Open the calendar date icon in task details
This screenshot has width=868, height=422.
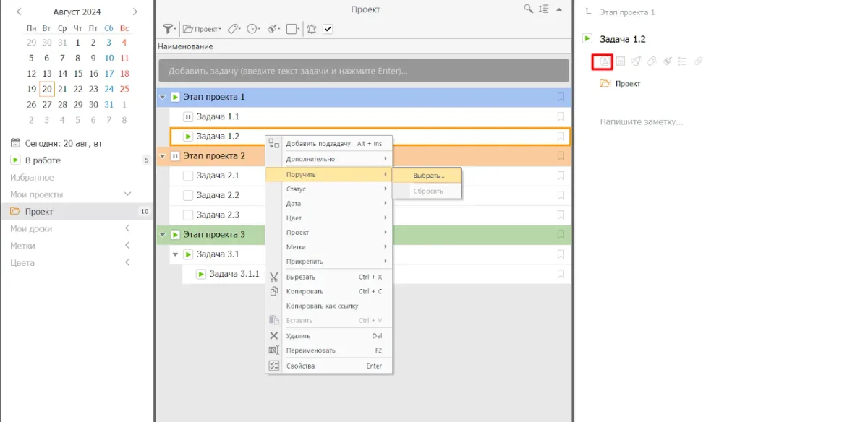click(x=621, y=61)
